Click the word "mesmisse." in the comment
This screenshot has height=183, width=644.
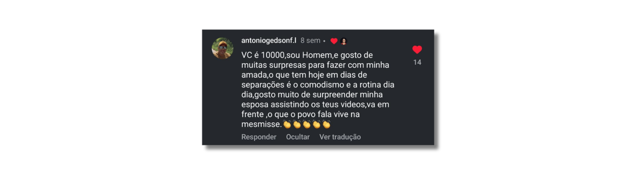point(261,124)
